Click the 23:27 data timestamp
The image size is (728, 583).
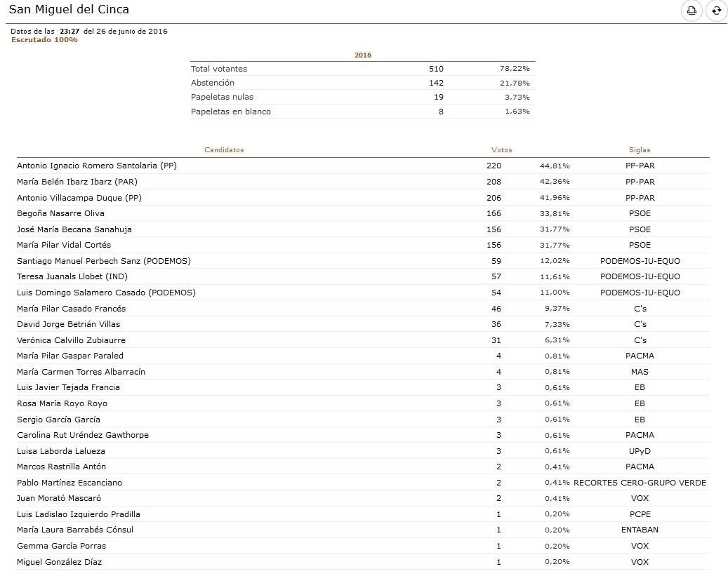[x=70, y=31]
